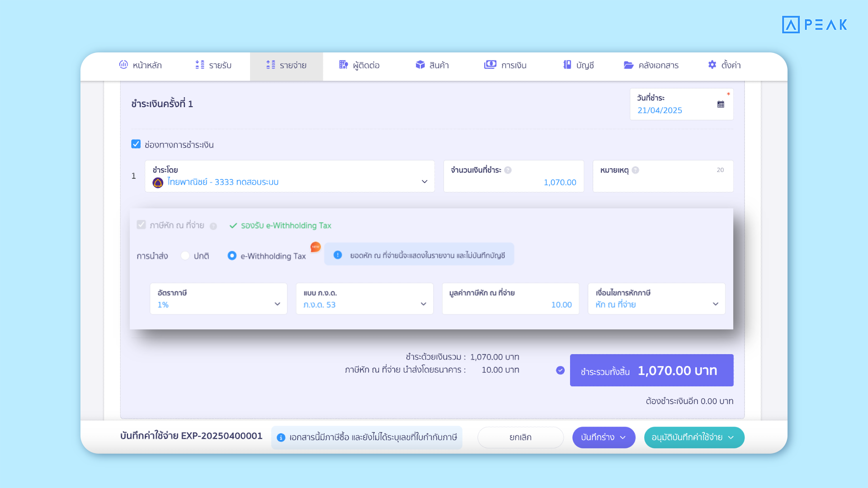
Task: Open the รายรับ menu tab
Action: (x=213, y=65)
